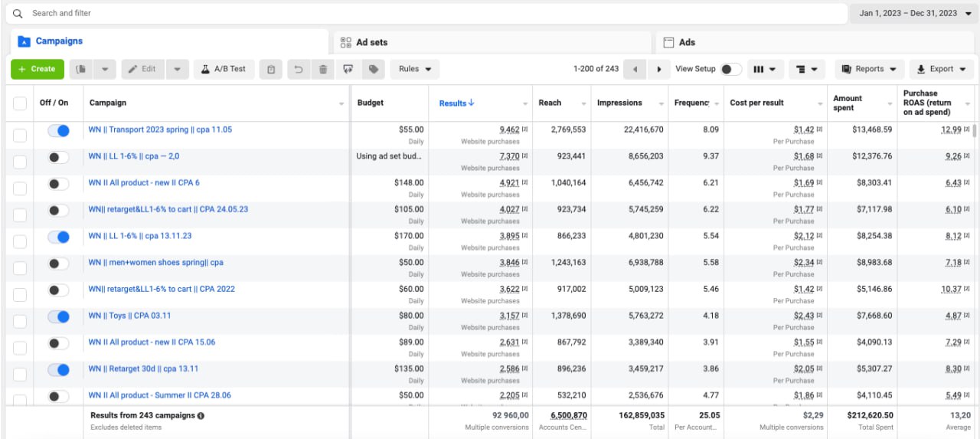This screenshot has height=439, width=980.
Task: Click the tag label icon
Action: pyautogui.click(x=374, y=69)
